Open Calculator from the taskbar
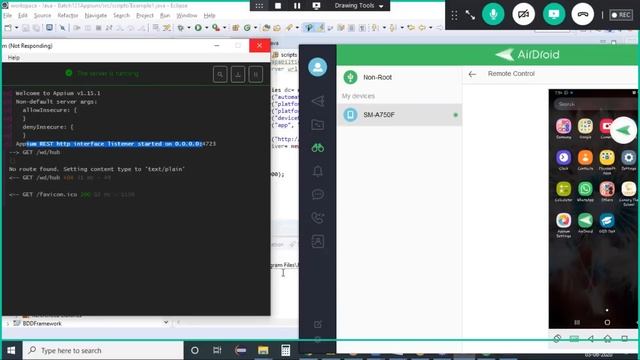640x360 pixels. coord(285,351)
